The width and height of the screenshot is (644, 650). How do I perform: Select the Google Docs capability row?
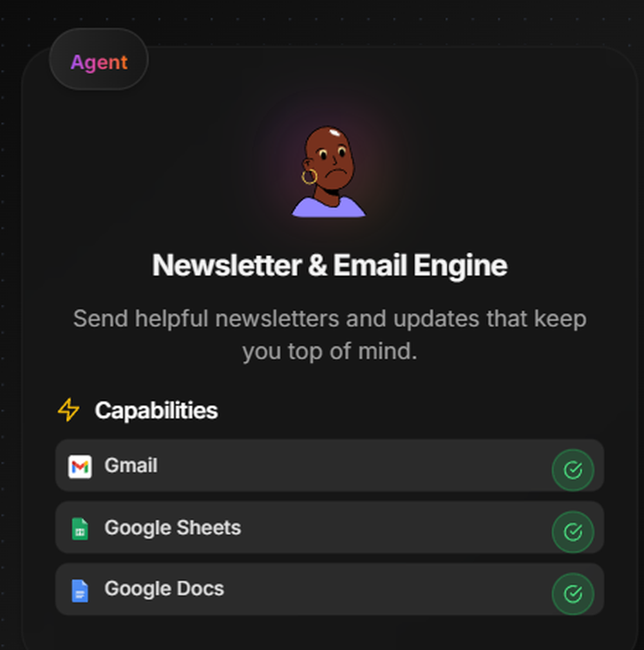pyautogui.click(x=330, y=589)
